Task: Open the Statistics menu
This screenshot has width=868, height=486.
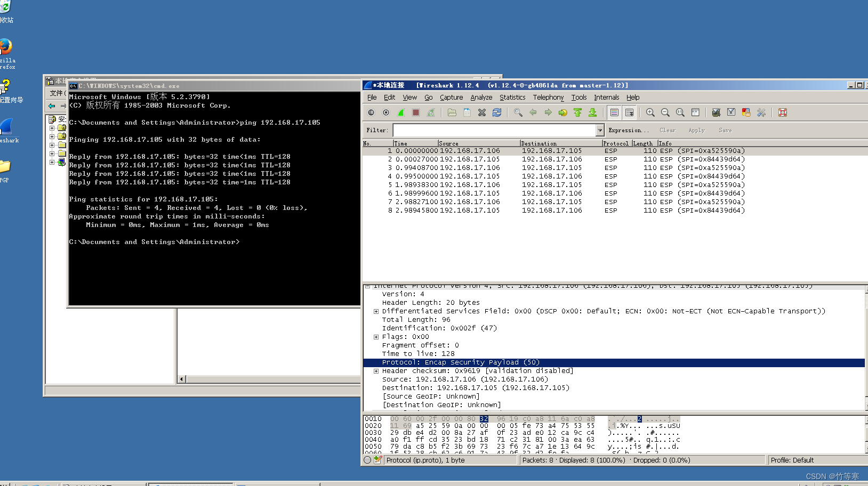Action: click(512, 98)
